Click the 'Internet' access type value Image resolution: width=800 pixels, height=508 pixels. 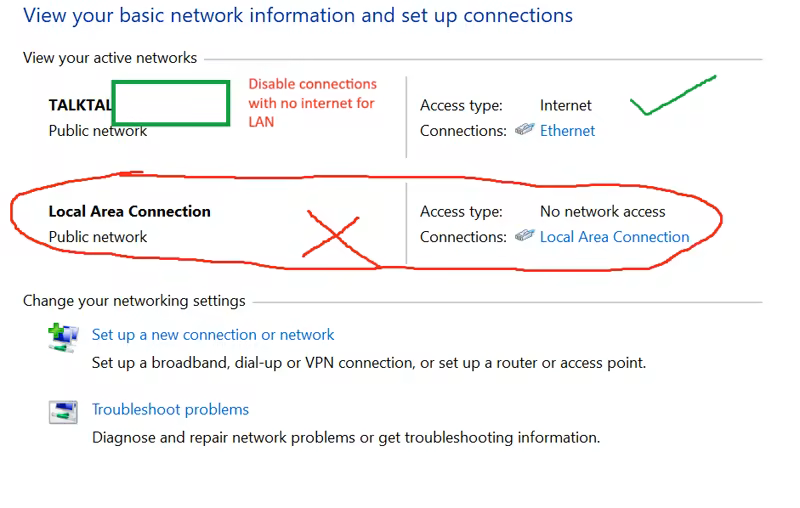pyautogui.click(x=566, y=105)
